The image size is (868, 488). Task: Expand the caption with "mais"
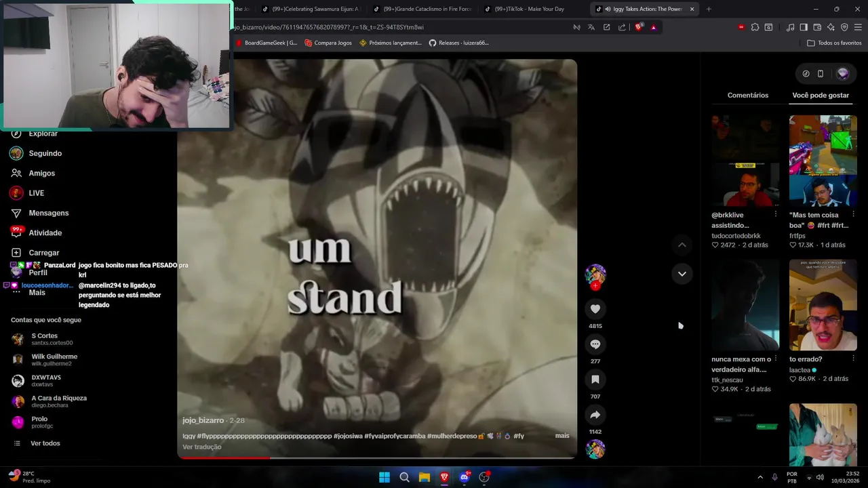point(562,436)
